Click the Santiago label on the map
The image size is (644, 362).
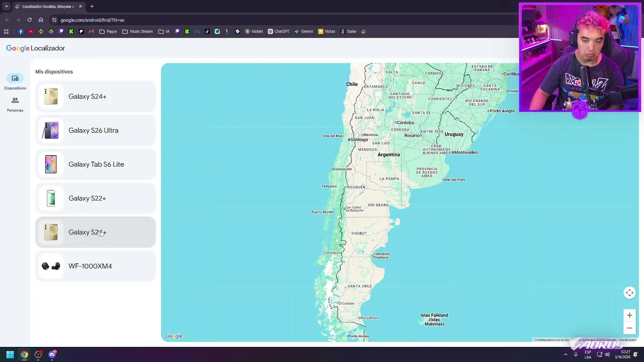(359, 139)
